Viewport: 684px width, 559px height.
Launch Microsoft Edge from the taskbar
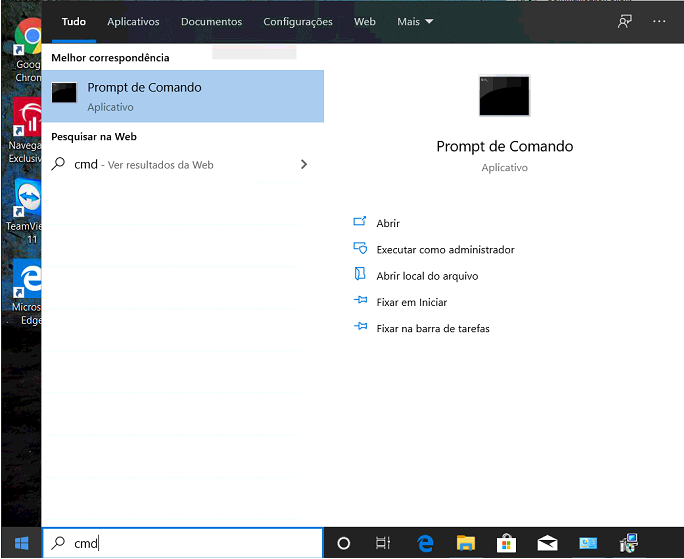click(x=425, y=543)
